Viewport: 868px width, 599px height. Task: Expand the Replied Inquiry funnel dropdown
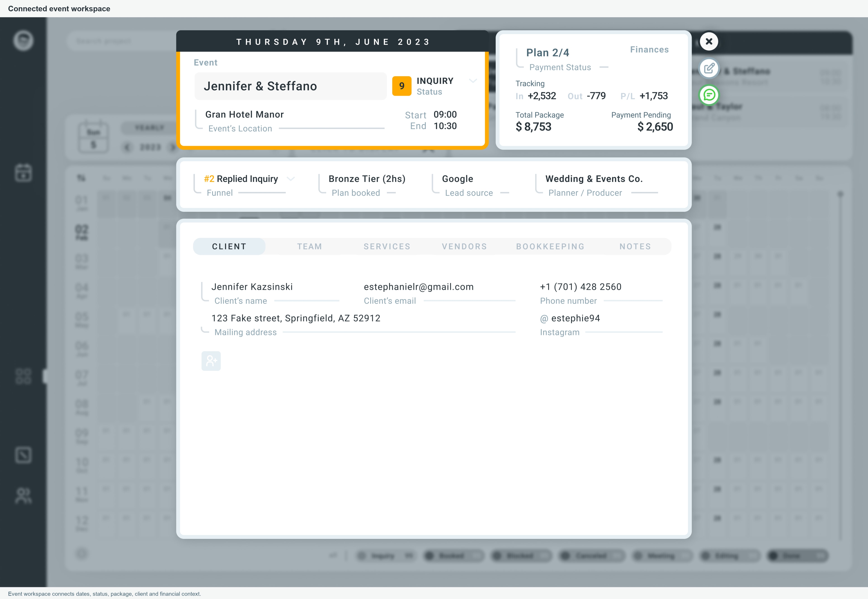tap(290, 179)
